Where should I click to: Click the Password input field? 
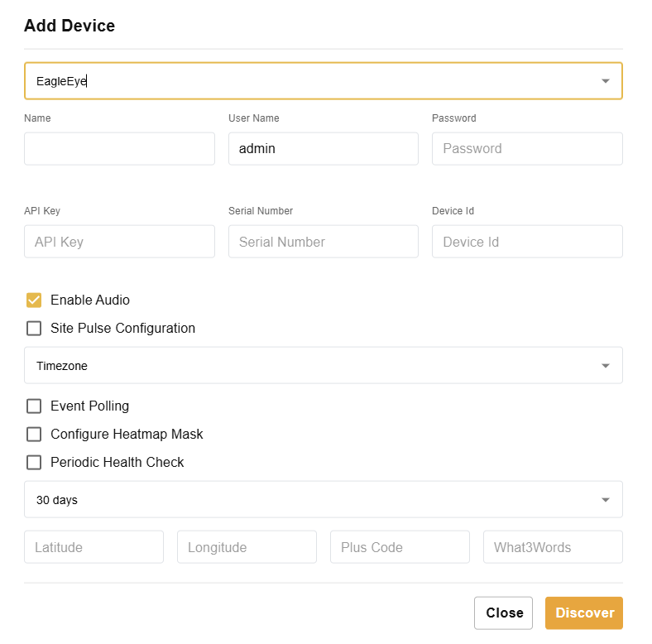(x=527, y=149)
